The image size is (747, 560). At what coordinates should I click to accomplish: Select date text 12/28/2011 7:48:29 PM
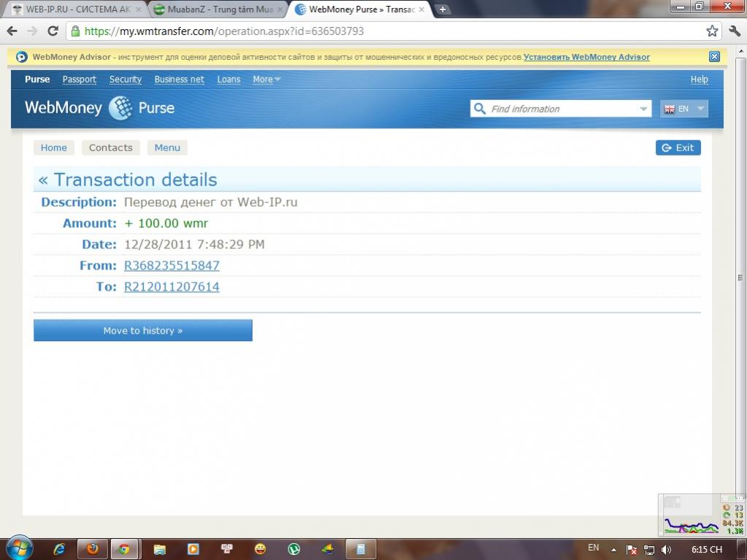point(194,245)
